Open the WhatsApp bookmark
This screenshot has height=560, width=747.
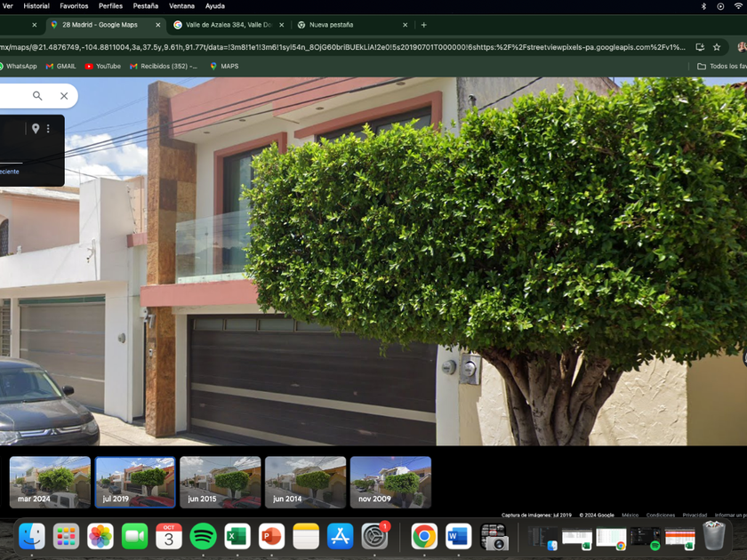[18, 66]
